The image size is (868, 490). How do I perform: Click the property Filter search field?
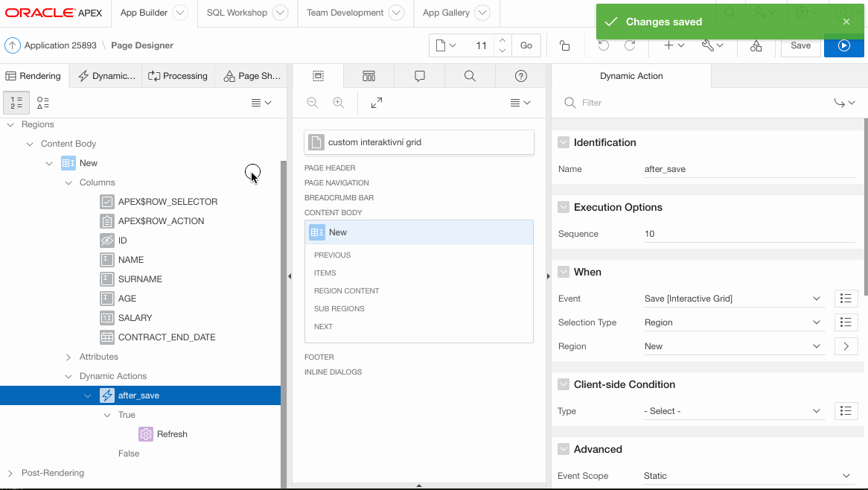pyautogui.click(x=700, y=103)
